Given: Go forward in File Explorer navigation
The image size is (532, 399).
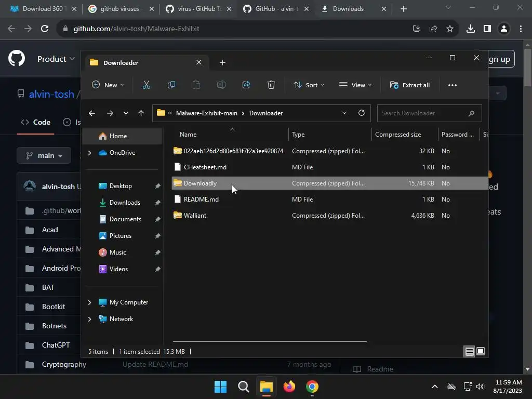Looking at the screenshot, I should tap(110, 113).
